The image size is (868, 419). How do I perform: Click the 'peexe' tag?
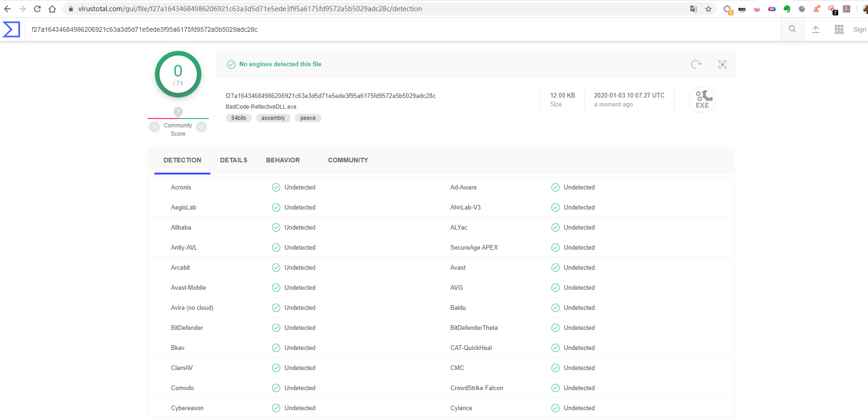[308, 118]
